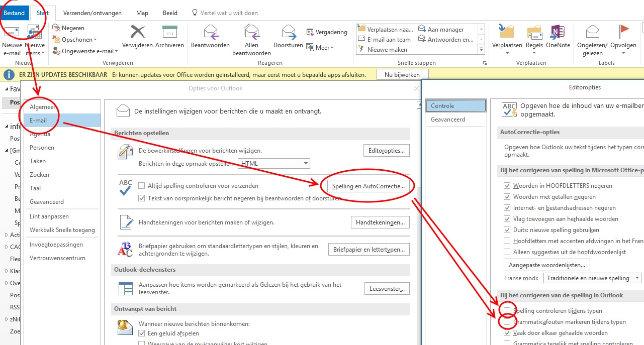Click the Ongelezen/gelezen envelope icon
Screen dimensions: 644x345
tap(592, 32)
